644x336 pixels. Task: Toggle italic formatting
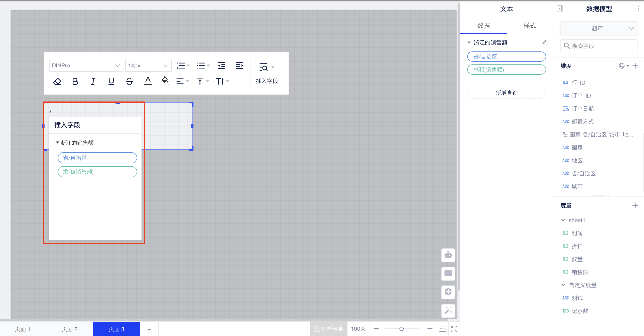click(93, 81)
